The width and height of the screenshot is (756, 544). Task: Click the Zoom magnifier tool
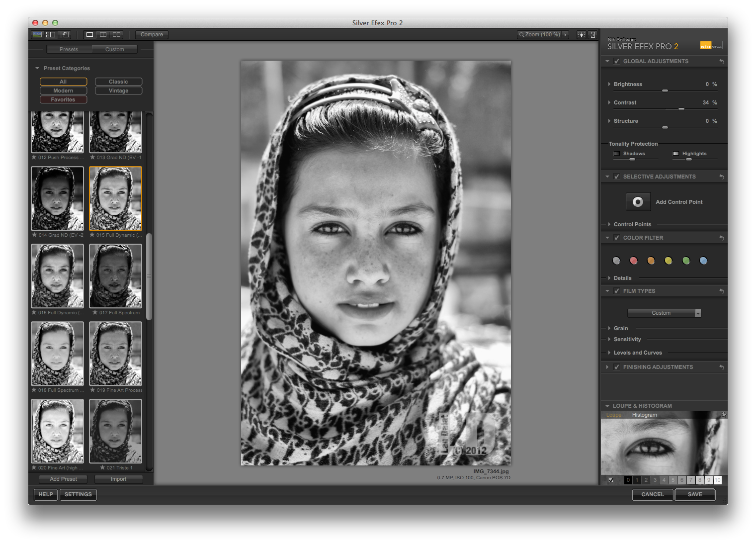click(x=521, y=35)
